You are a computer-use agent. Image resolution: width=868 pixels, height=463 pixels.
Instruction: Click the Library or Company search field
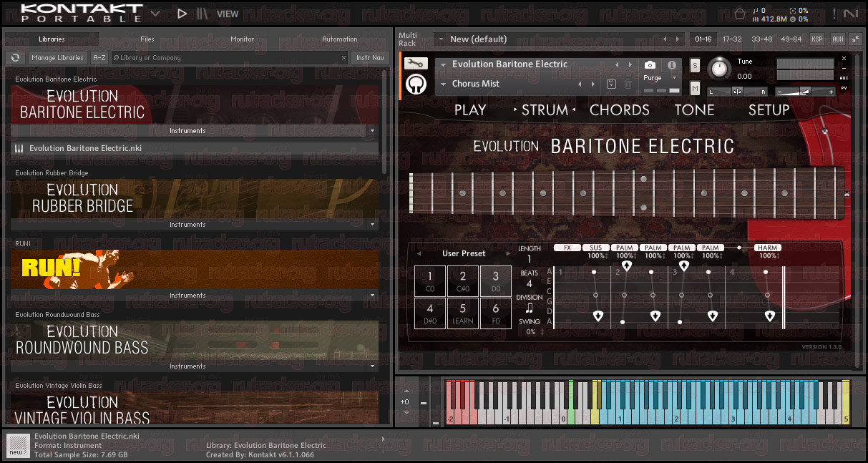(x=229, y=58)
